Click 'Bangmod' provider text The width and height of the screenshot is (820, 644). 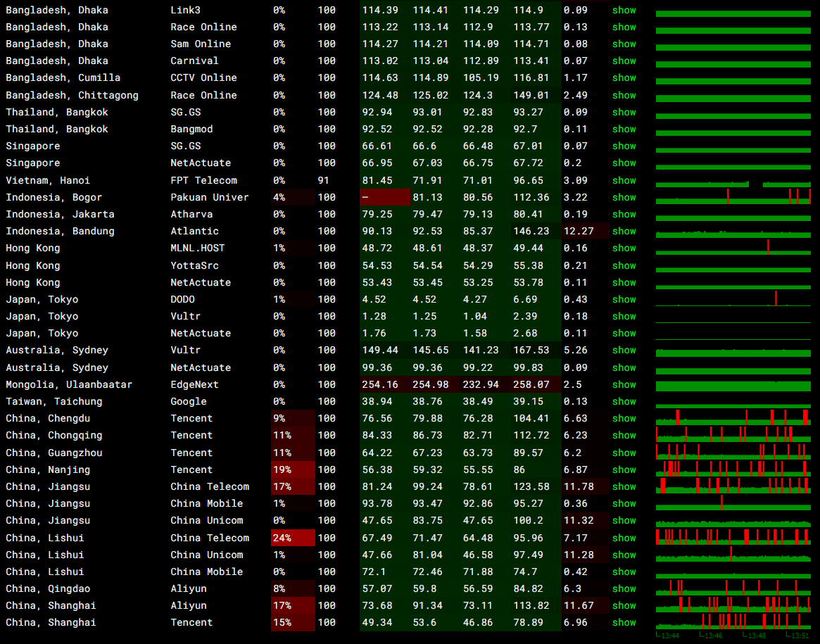click(x=191, y=129)
